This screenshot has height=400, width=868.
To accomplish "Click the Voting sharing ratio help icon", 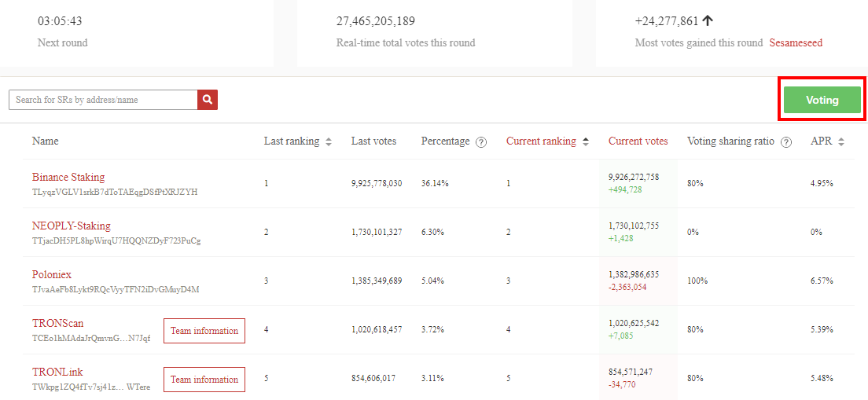I will click(x=785, y=142).
